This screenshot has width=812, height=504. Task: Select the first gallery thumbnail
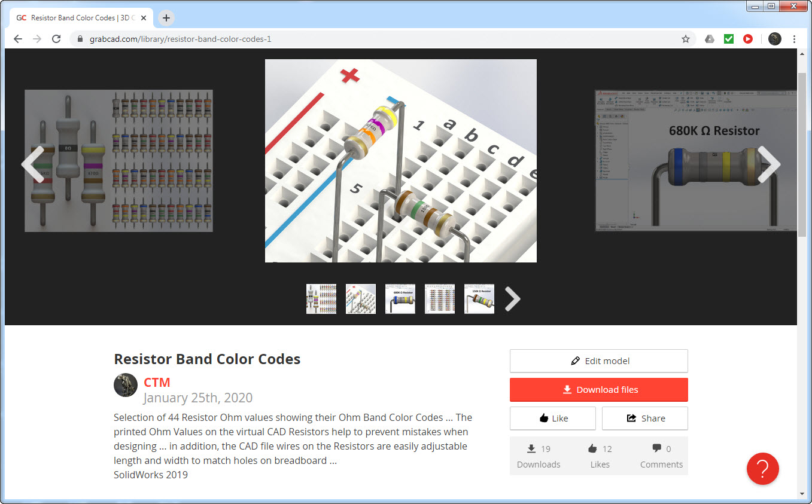click(x=321, y=299)
